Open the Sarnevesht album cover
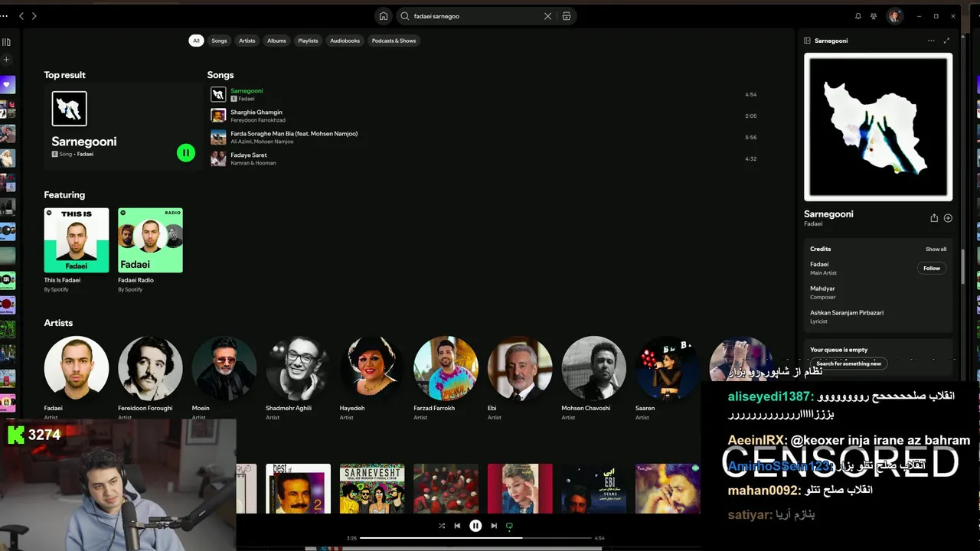Image resolution: width=980 pixels, height=551 pixels. click(x=372, y=488)
